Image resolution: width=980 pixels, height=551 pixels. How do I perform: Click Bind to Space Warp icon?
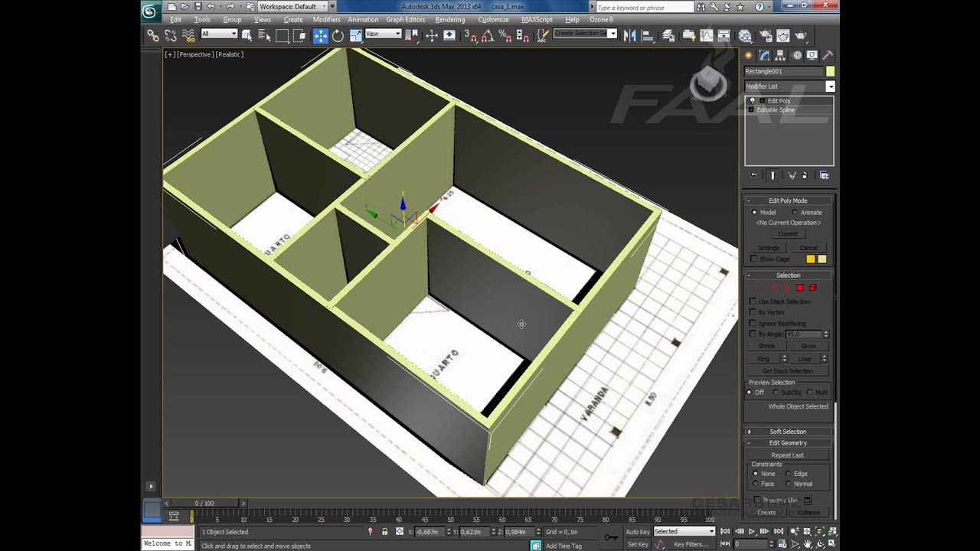point(188,35)
